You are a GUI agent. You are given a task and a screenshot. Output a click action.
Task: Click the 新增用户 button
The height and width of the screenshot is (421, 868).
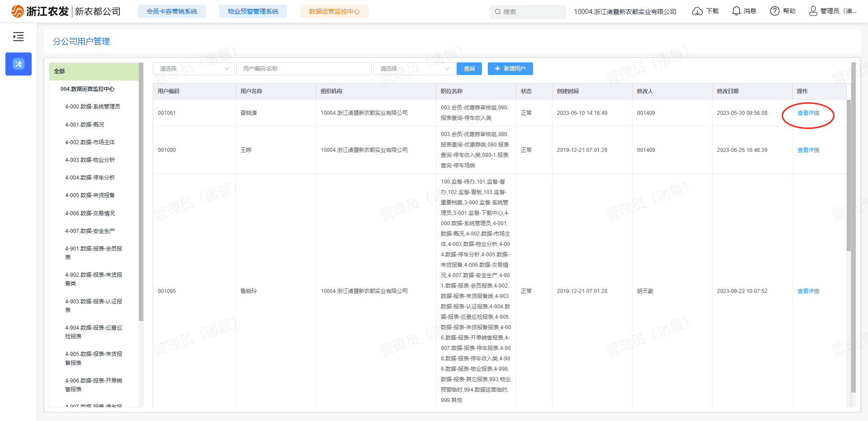pos(510,69)
